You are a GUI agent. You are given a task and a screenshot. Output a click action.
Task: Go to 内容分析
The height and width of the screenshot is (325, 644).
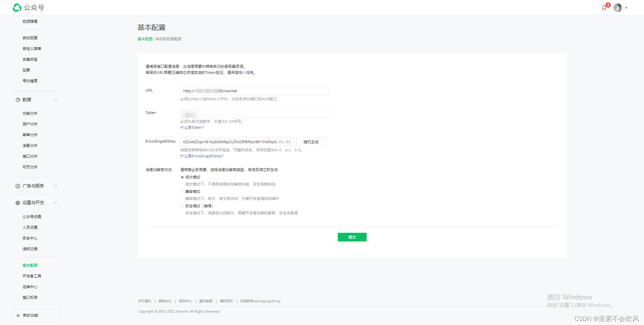30,113
